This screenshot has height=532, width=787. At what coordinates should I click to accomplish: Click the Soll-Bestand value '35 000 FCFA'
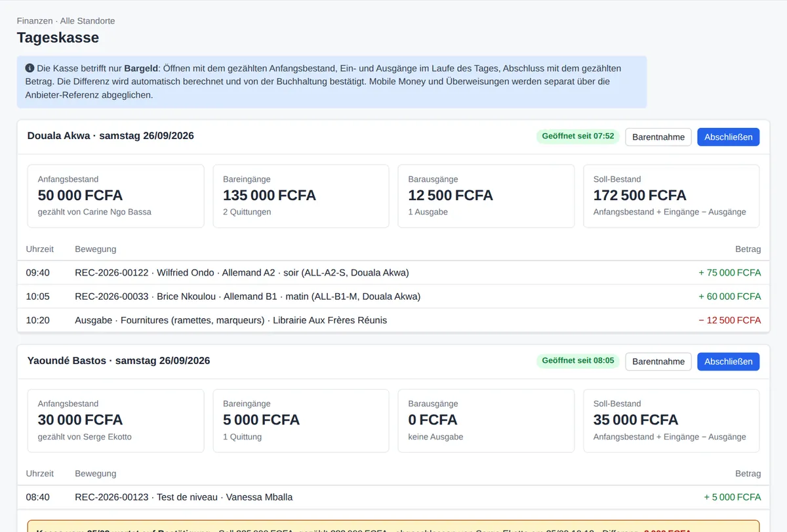[x=636, y=419]
